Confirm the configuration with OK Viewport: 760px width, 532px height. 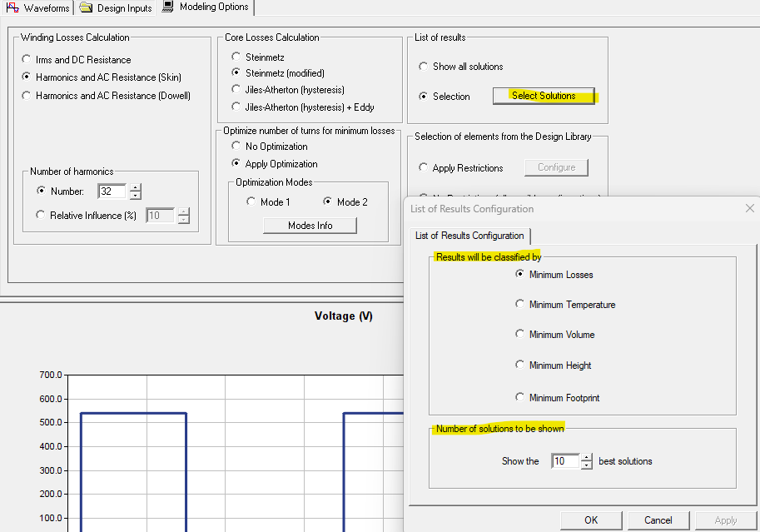tap(591, 520)
